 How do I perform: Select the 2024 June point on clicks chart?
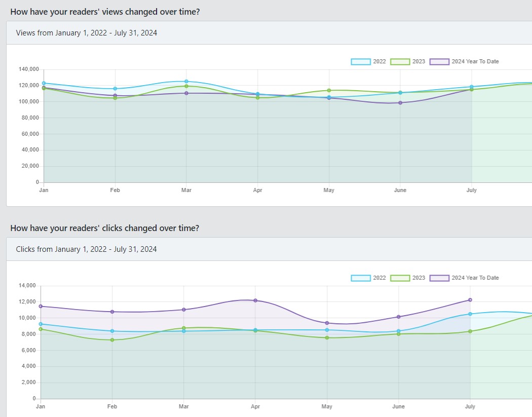[x=399, y=317]
